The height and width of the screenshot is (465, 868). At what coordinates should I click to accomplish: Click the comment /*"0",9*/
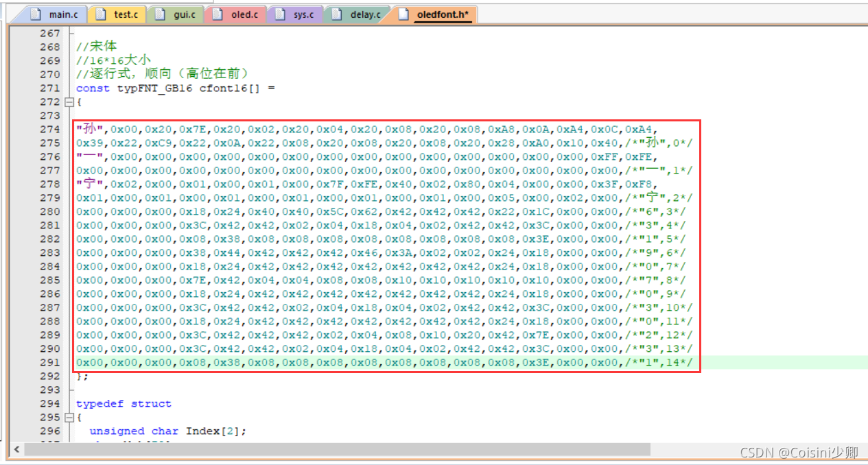click(655, 294)
